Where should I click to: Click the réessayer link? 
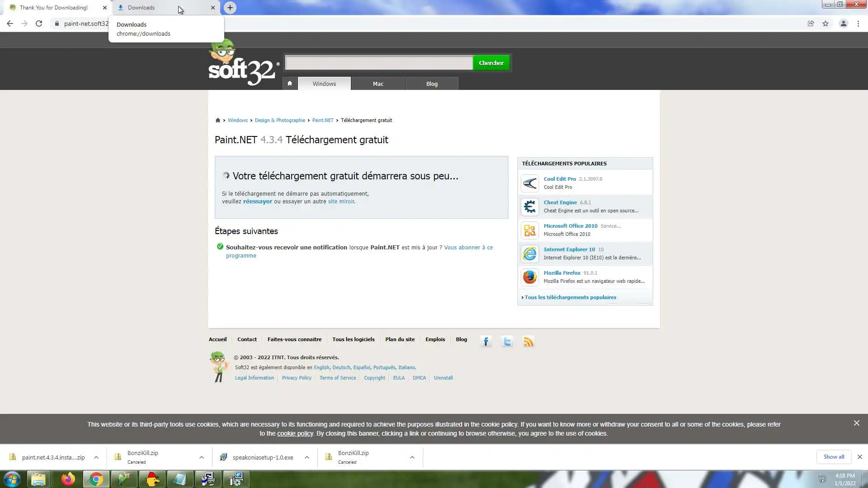257,202
